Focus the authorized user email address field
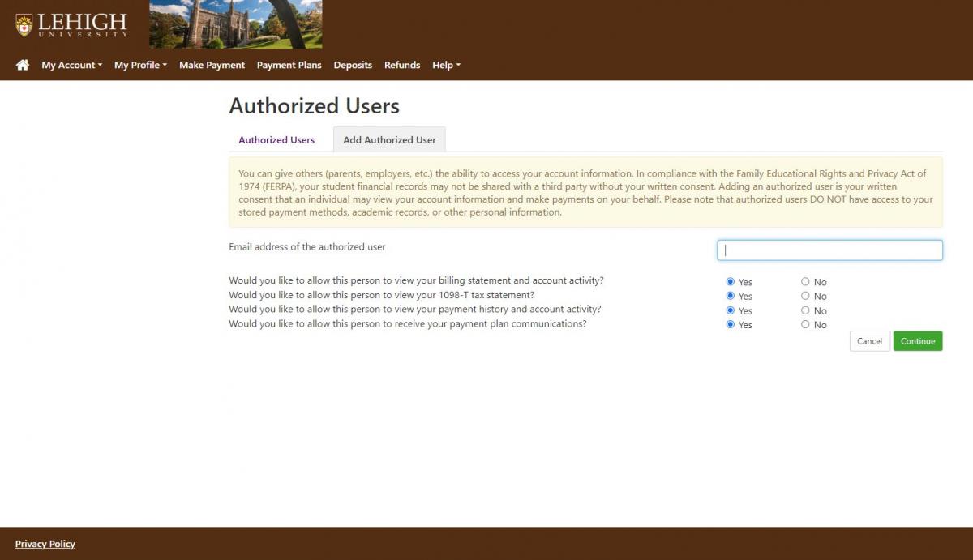Image resolution: width=973 pixels, height=560 pixels. coord(829,250)
